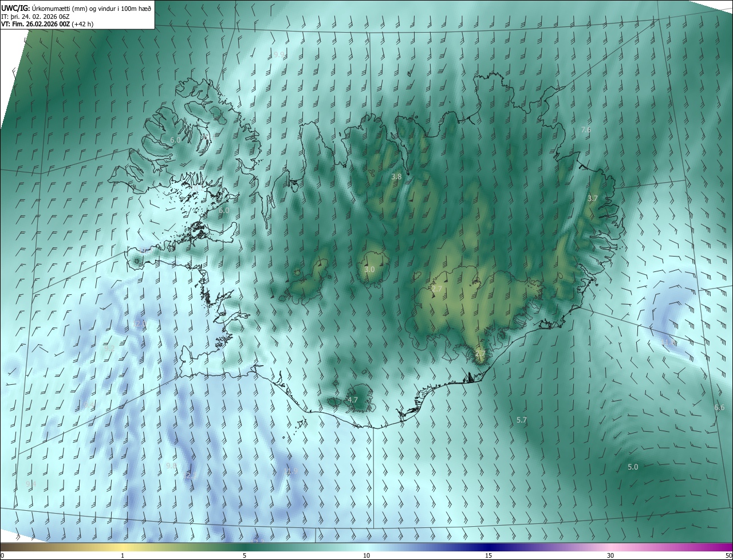733x560 pixels.
Task: Click the 4.7 value label on map
Action: 353,400
